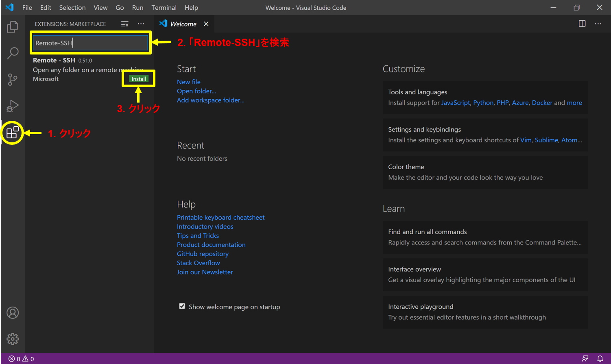Open the Extensions view in activity bar
This screenshot has height=364, width=611.
click(13, 132)
